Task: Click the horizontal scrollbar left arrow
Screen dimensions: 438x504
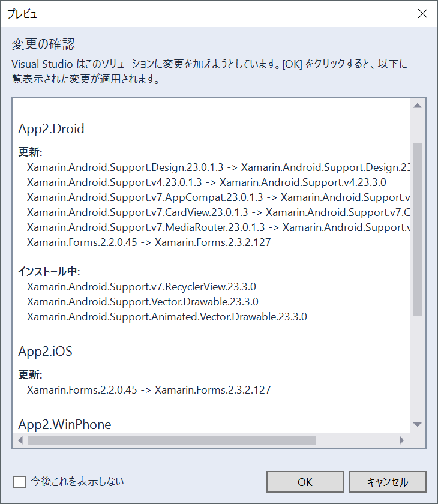Action: [x=20, y=440]
